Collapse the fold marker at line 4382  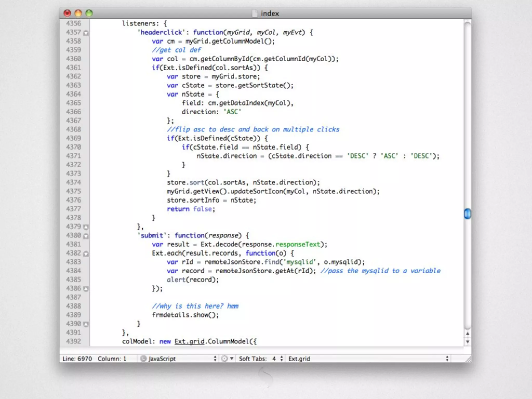[86, 254]
